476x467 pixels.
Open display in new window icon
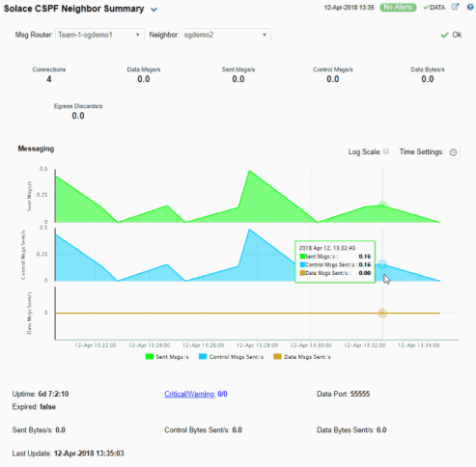455,7
